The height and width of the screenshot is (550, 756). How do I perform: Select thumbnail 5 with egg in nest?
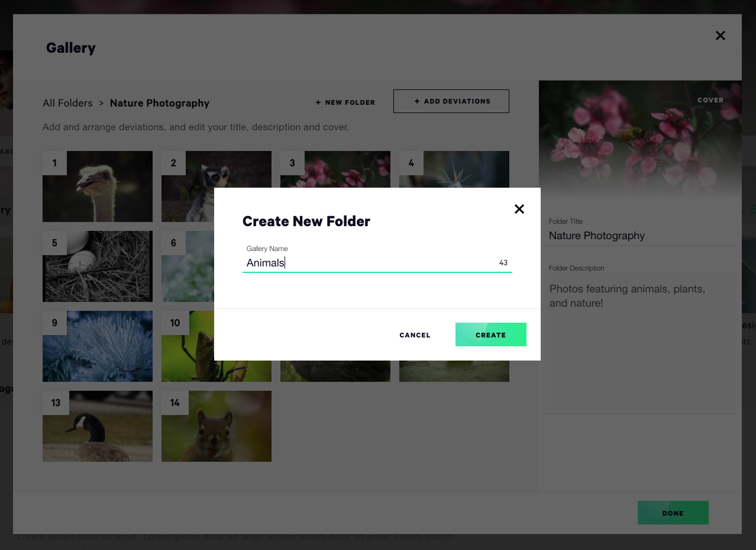click(98, 266)
